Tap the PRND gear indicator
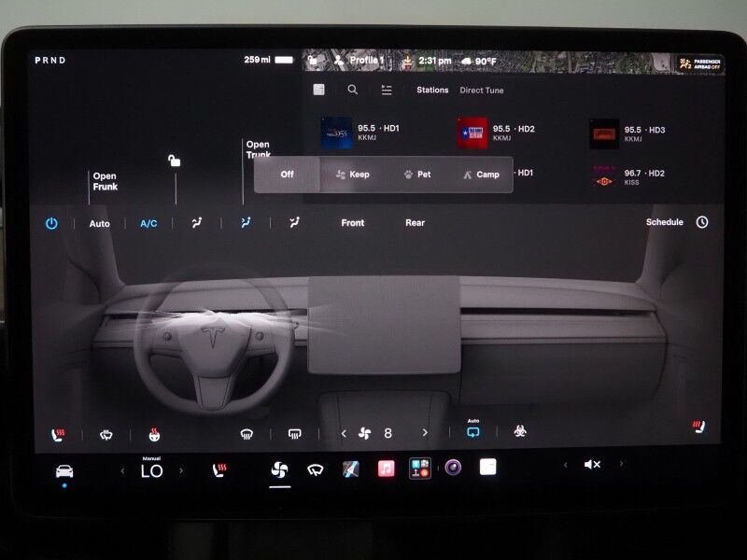The width and height of the screenshot is (747, 560). coord(50,60)
